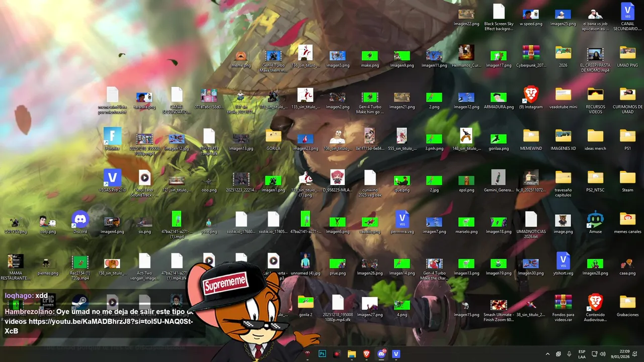
Task: Select the ytshort.veg project file
Action: [x=563, y=264]
